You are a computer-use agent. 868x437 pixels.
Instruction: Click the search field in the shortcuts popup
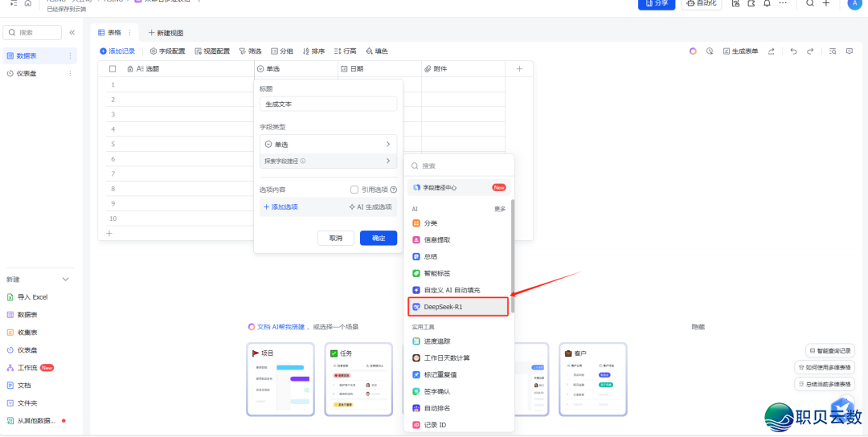tap(459, 165)
